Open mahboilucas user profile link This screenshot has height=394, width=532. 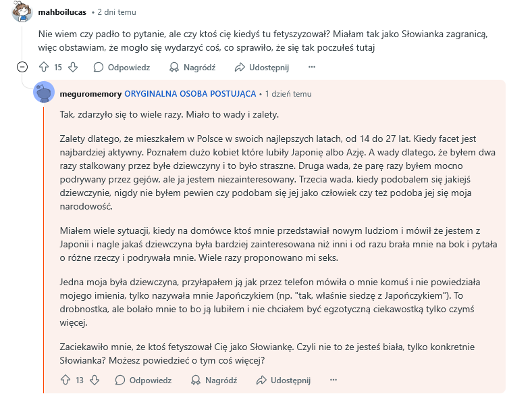[65, 12]
